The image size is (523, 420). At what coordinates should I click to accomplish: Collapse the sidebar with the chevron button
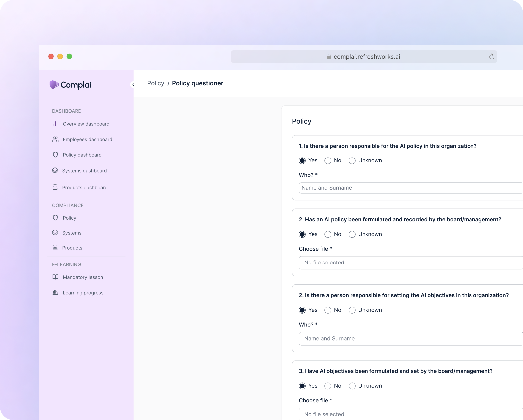pyautogui.click(x=133, y=85)
